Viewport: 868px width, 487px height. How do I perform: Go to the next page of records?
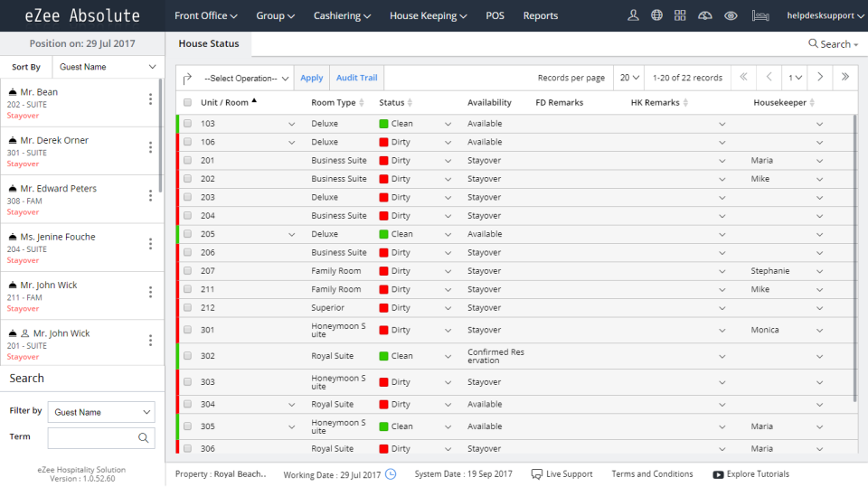(x=819, y=78)
